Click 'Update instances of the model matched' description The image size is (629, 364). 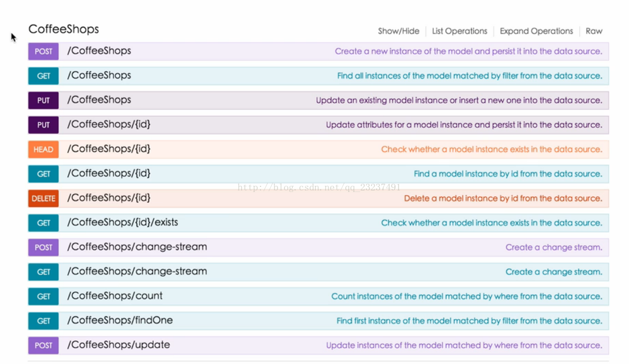(x=464, y=345)
